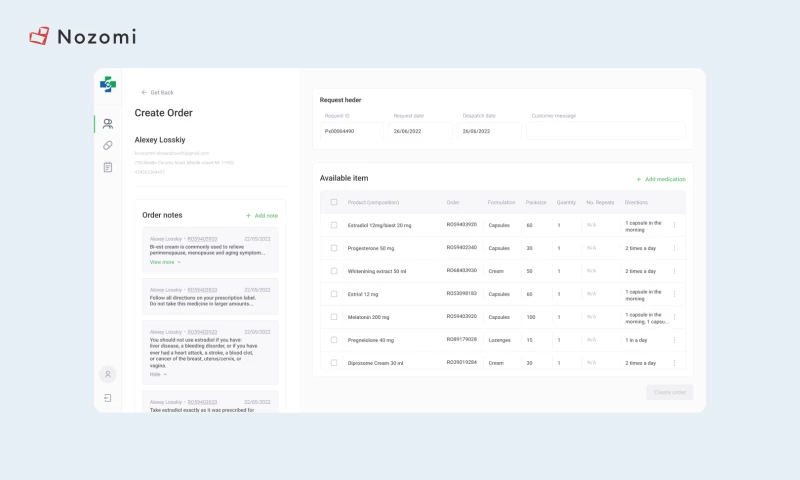Image resolution: width=800 pixels, height=480 pixels.
Task: Click order number RO68403930
Action: coord(461,270)
